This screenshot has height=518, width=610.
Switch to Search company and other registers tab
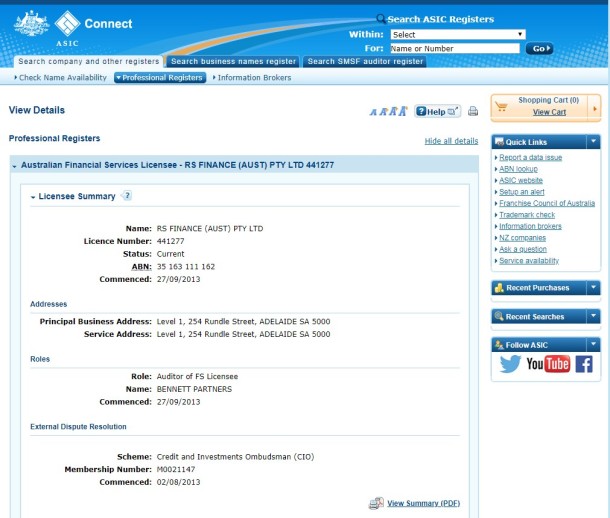(88, 61)
